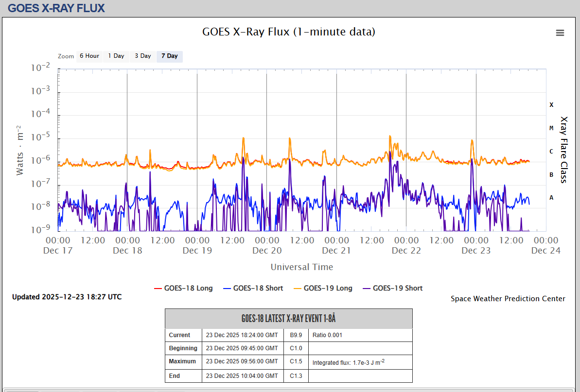The height and width of the screenshot is (392, 580).
Task: Set the chart zoom to 3 Day
Action: [x=143, y=56]
